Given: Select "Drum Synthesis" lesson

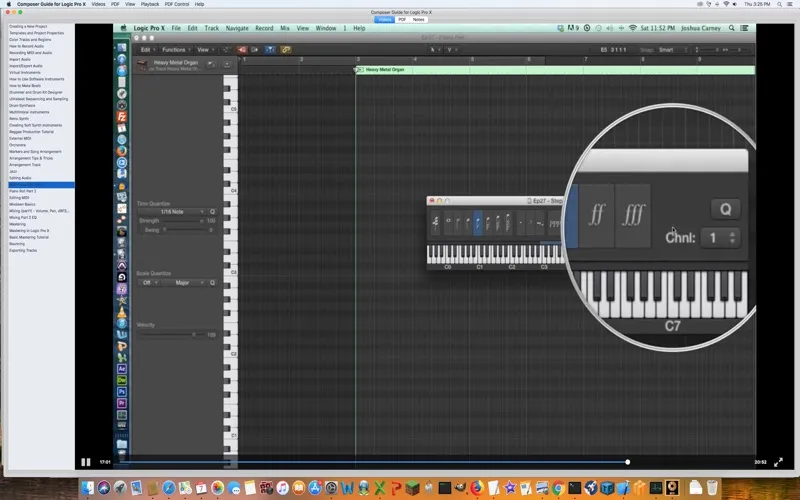Looking at the screenshot, I should [22, 105].
